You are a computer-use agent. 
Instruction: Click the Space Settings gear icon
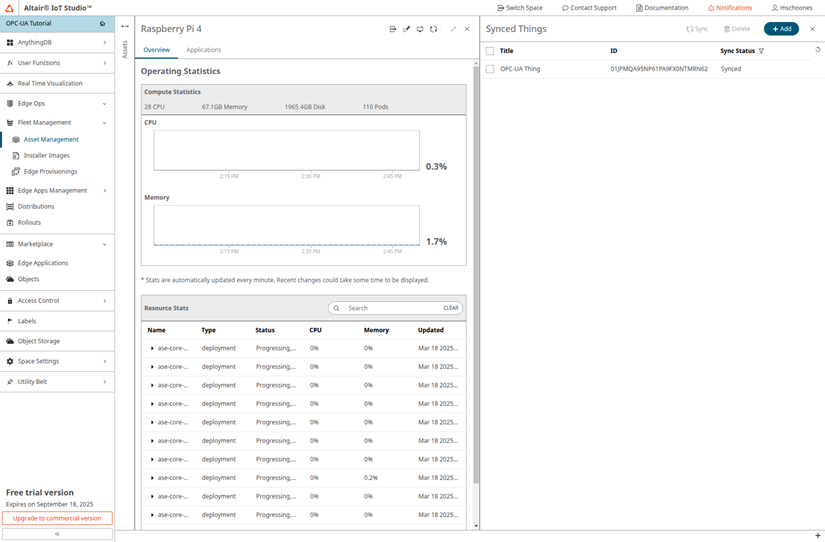tap(9, 362)
